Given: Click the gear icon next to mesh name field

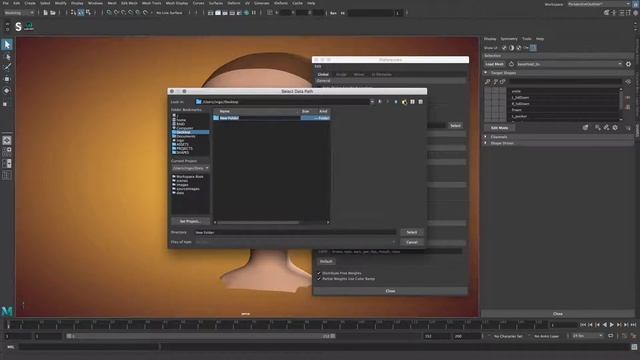Looking at the screenshot, I should tap(628, 64).
